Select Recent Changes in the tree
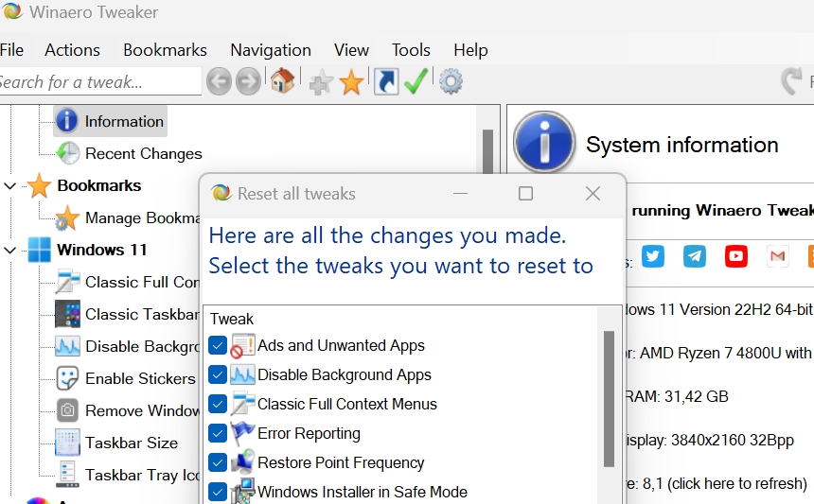The width and height of the screenshot is (814, 504). tap(143, 153)
